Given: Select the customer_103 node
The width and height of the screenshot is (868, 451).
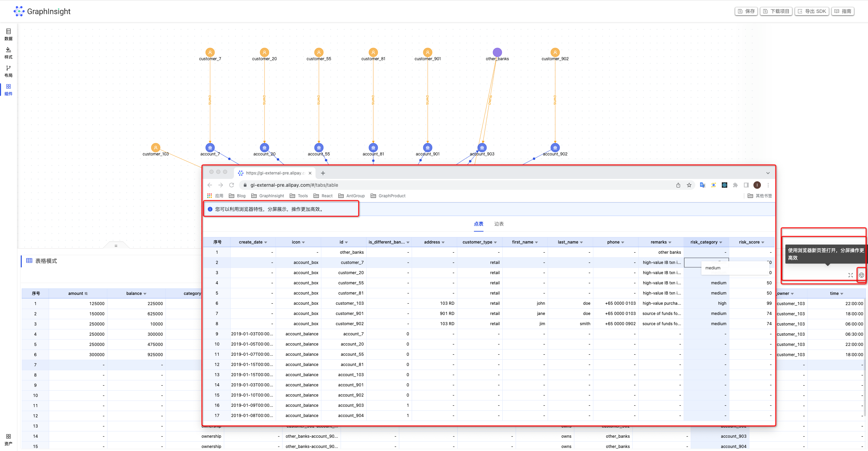Looking at the screenshot, I should click(x=156, y=148).
